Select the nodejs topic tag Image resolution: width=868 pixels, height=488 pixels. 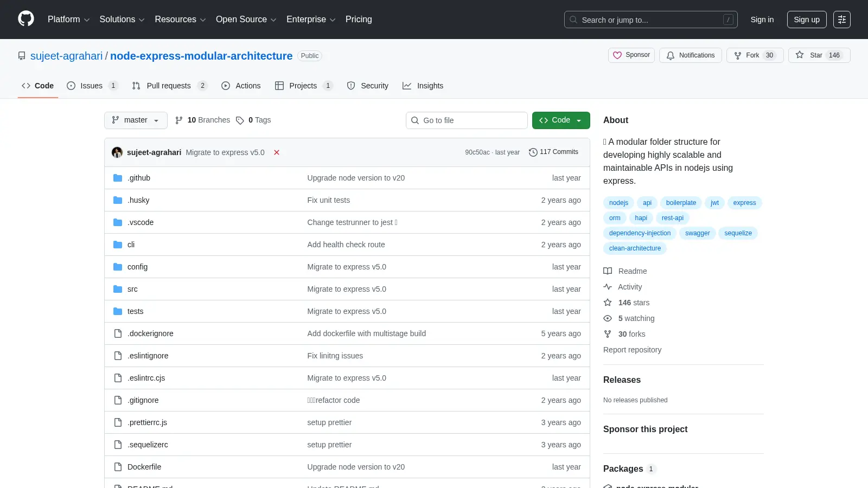618,203
